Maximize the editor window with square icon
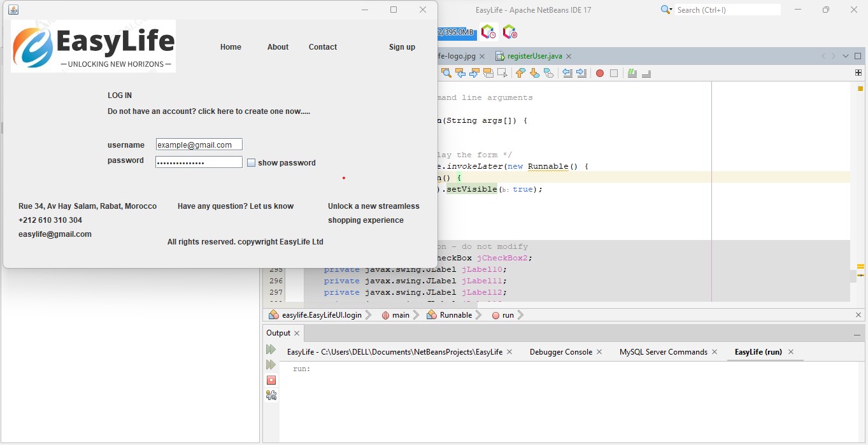Viewport: 868px width, 445px height. [x=858, y=56]
